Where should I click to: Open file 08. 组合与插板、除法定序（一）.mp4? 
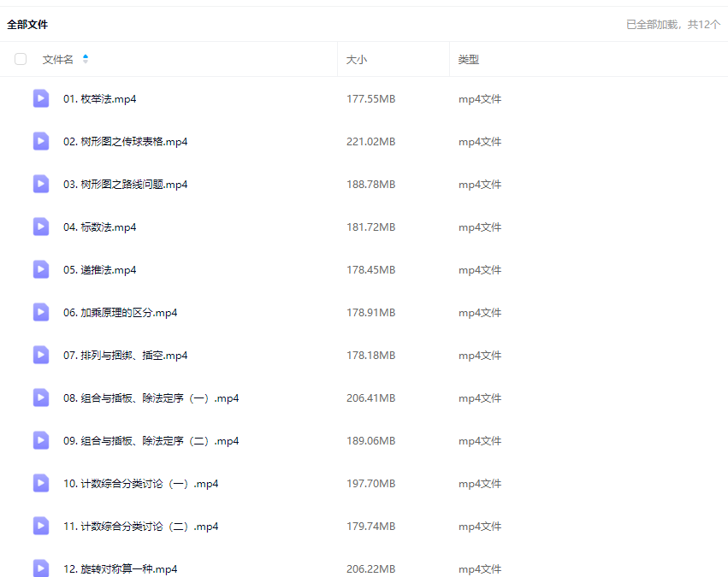click(151, 398)
